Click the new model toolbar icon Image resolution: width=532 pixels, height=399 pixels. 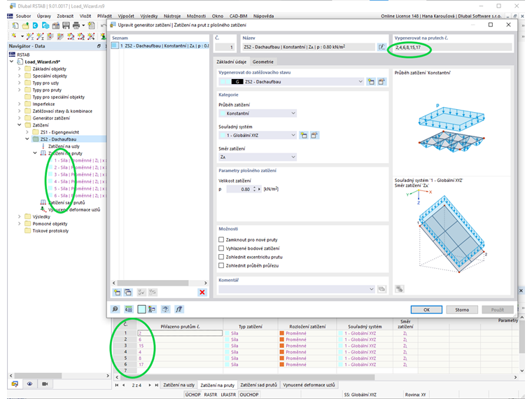pyautogui.click(x=15, y=25)
